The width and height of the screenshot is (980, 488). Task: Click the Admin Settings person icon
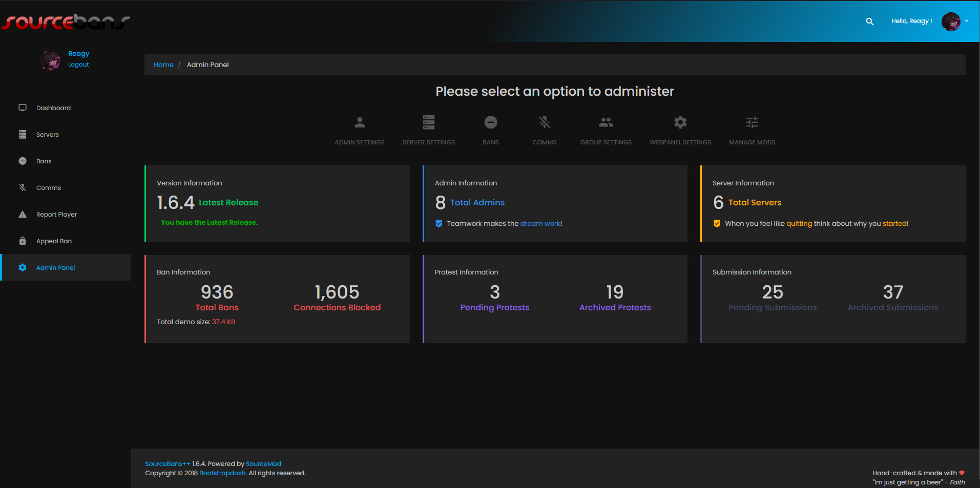click(x=360, y=122)
